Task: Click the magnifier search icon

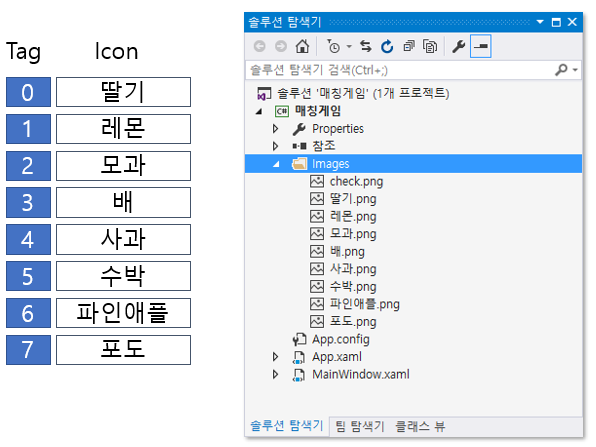Action: pos(561,70)
